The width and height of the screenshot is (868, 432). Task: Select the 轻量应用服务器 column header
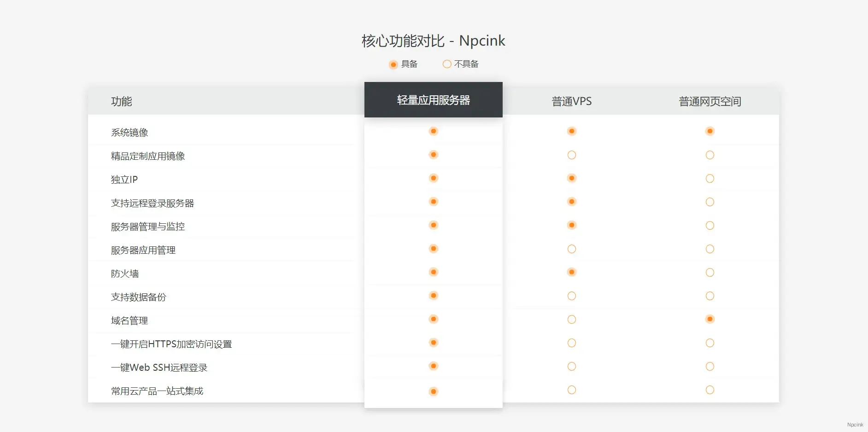(x=433, y=100)
